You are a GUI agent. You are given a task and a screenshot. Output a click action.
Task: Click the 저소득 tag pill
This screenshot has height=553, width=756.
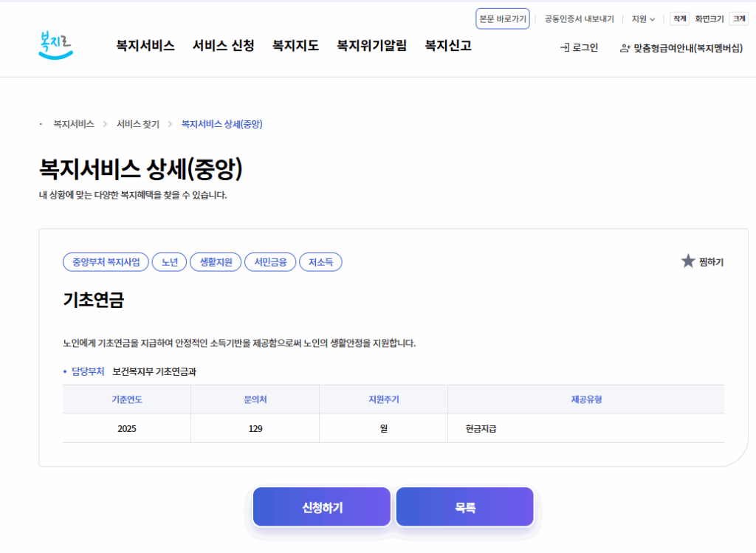(320, 261)
